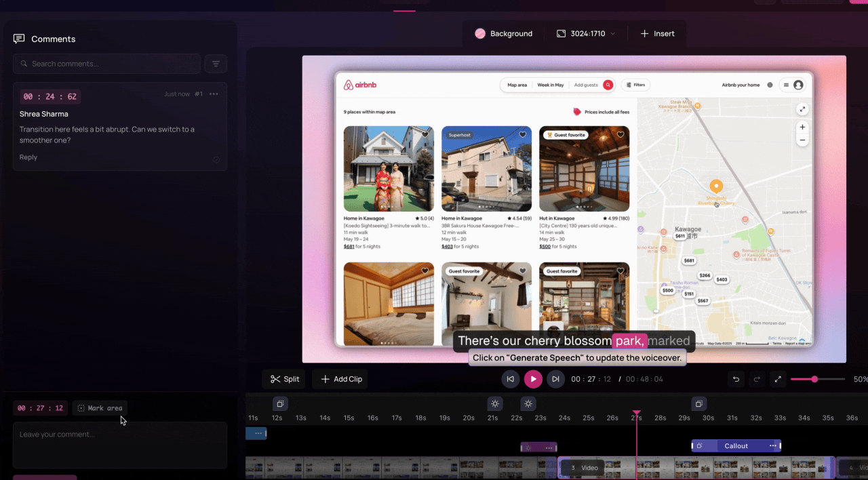Open the blue clip's three-dot menu
The image size is (868, 480).
click(258, 433)
